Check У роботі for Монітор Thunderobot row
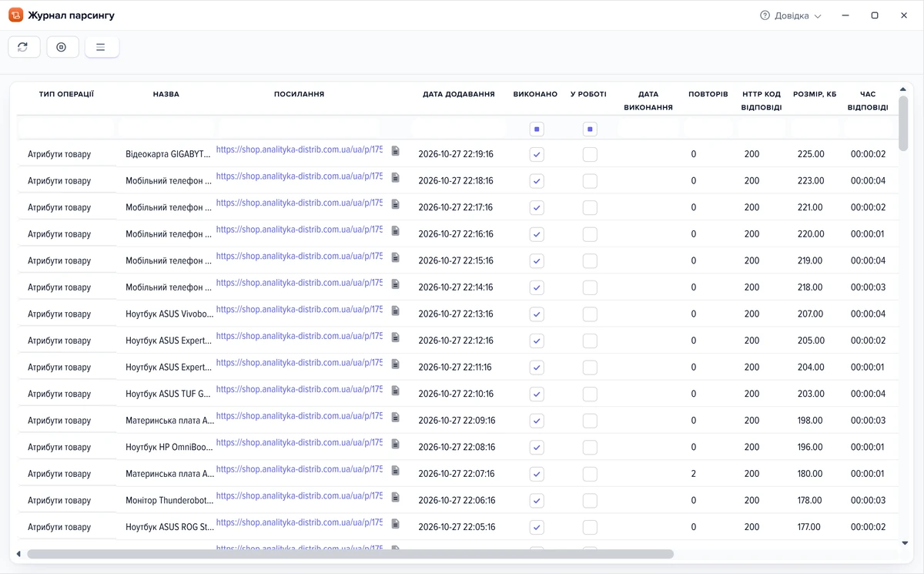 590,501
